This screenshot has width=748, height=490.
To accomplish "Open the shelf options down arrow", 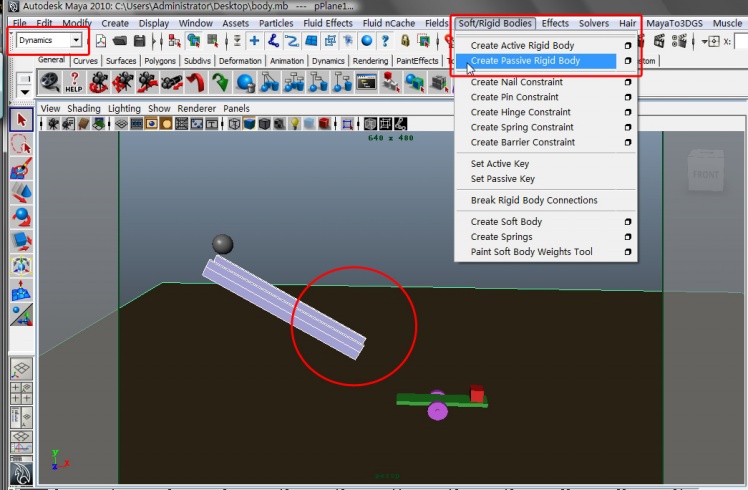I will (x=24, y=92).
